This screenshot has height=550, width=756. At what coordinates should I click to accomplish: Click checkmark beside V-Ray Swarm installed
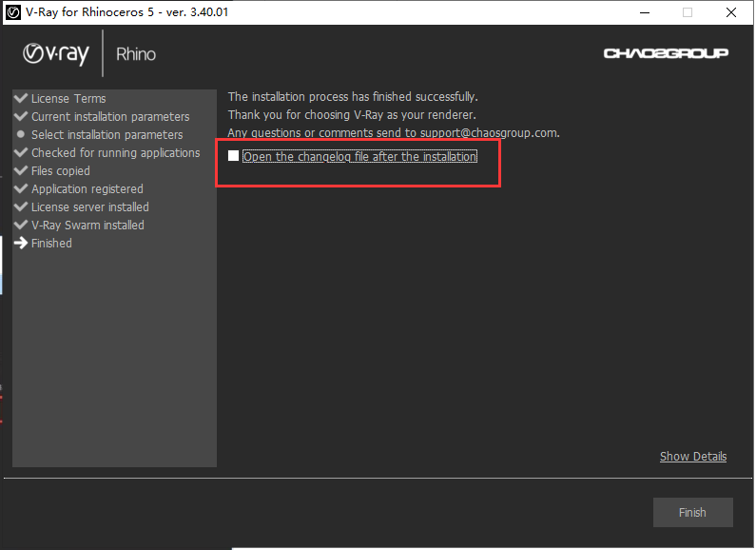(21, 225)
